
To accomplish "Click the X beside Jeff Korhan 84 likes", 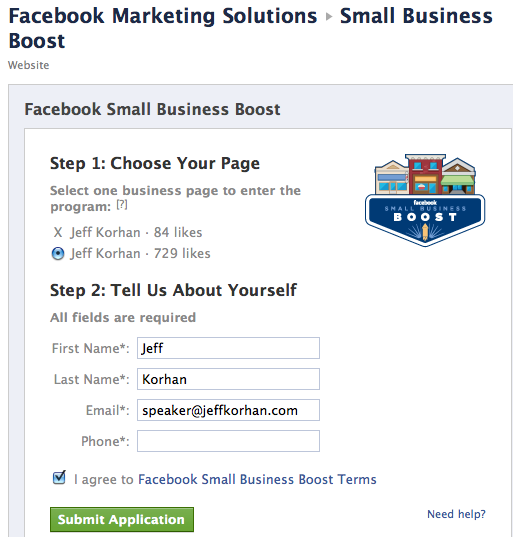I will 58,232.
